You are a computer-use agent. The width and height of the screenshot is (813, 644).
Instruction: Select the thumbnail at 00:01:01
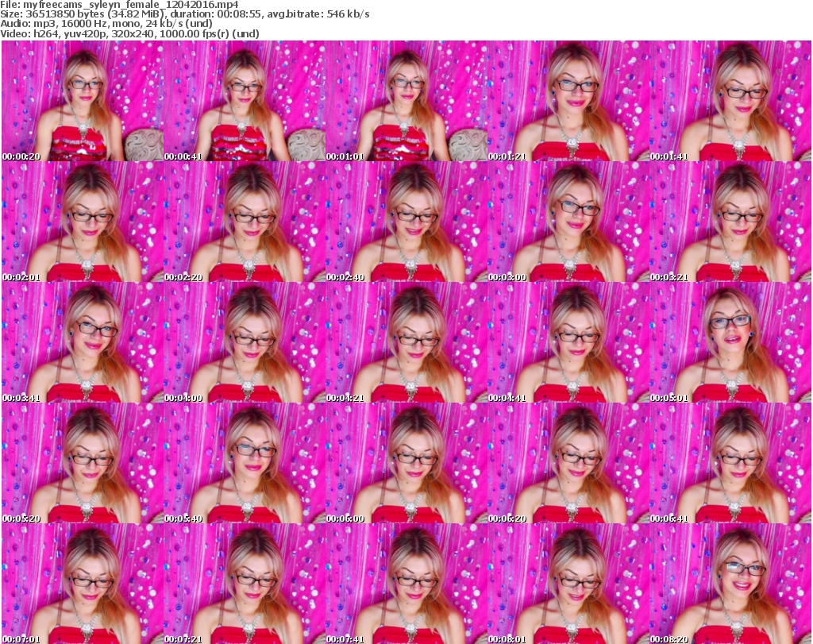[406, 101]
